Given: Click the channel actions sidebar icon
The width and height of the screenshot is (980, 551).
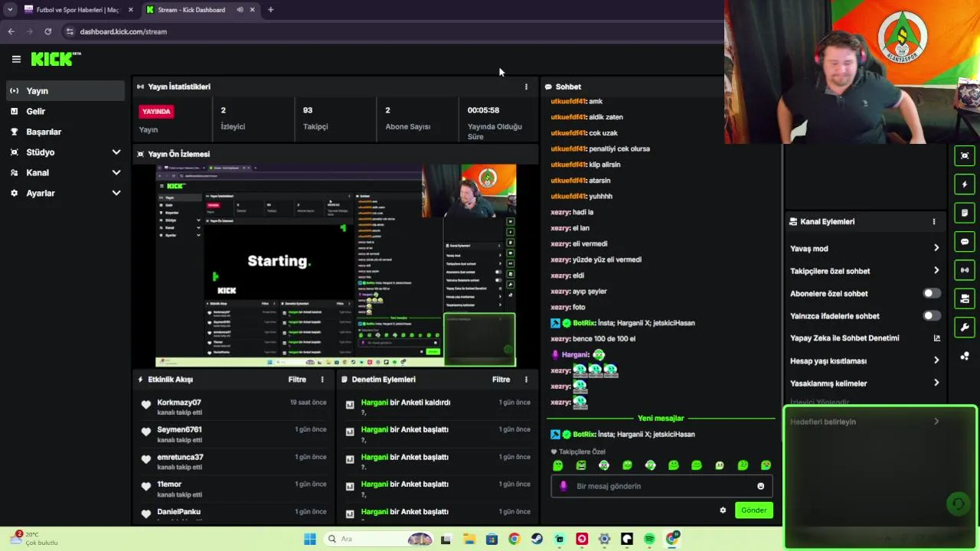Looking at the screenshot, I should click(x=965, y=298).
